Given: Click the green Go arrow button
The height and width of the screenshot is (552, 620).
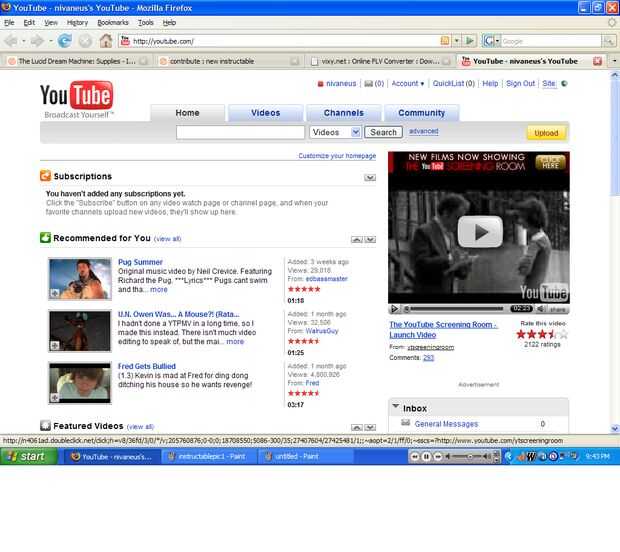Looking at the screenshot, I should [x=470, y=41].
